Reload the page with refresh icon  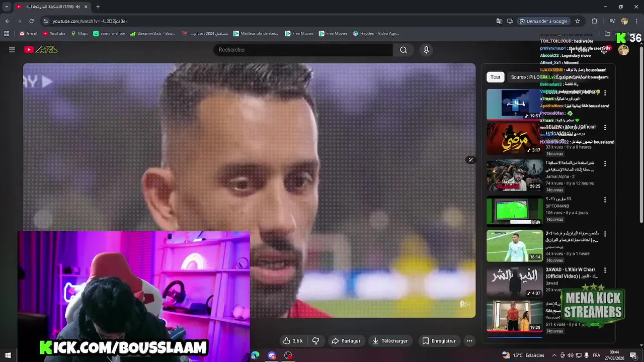click(x=31, y=21)
